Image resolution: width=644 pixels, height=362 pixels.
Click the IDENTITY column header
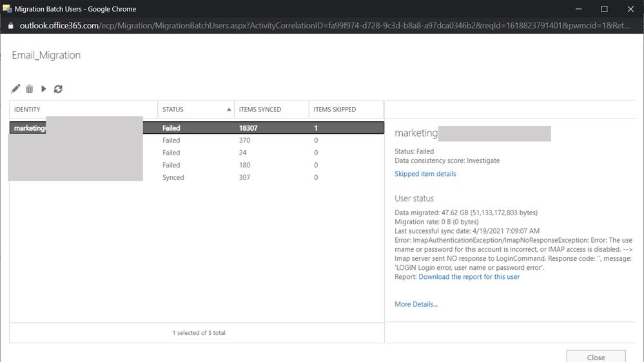point(84,109)
